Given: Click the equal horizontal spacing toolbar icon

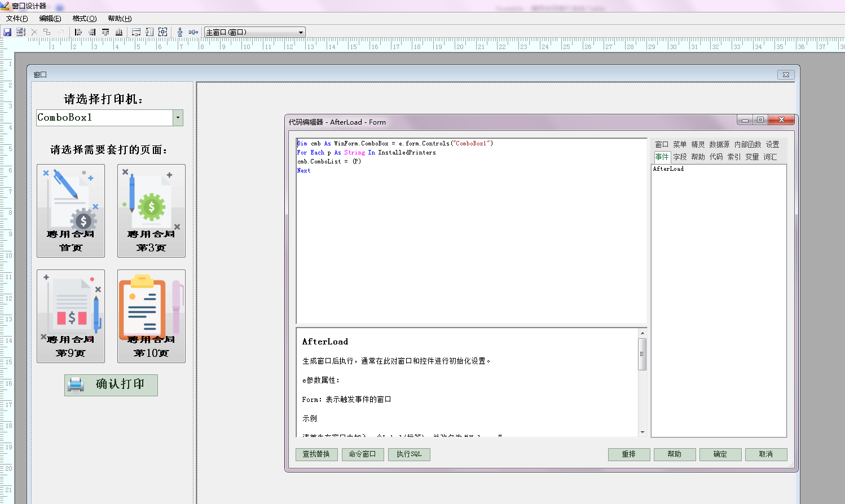Looking at the screenshot, I should pyautogui.click(x=193, y=32).
